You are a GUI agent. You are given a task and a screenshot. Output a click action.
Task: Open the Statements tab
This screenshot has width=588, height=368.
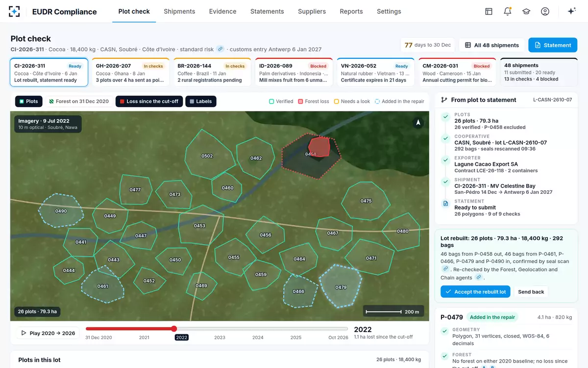(x=267, y=11)
